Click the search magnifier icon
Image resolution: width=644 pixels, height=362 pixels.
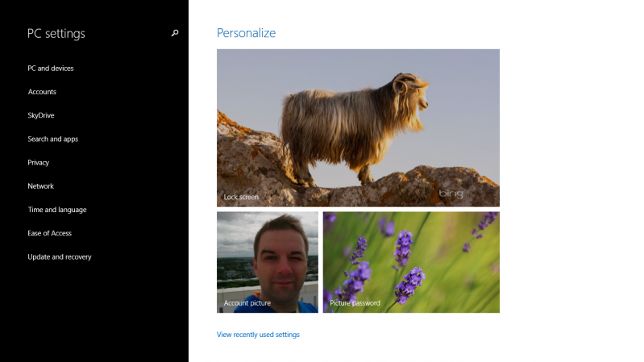click(175, 33)
